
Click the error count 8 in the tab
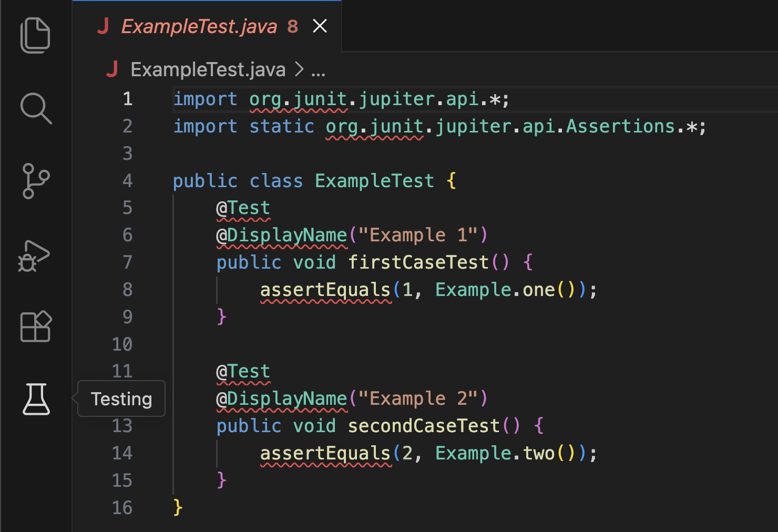coord(293,26)
